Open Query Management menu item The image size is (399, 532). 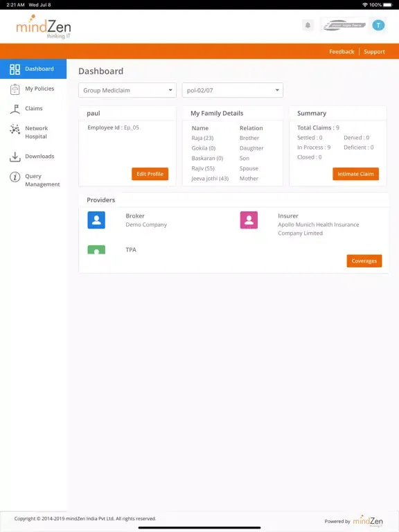click(x=33, y=180)
